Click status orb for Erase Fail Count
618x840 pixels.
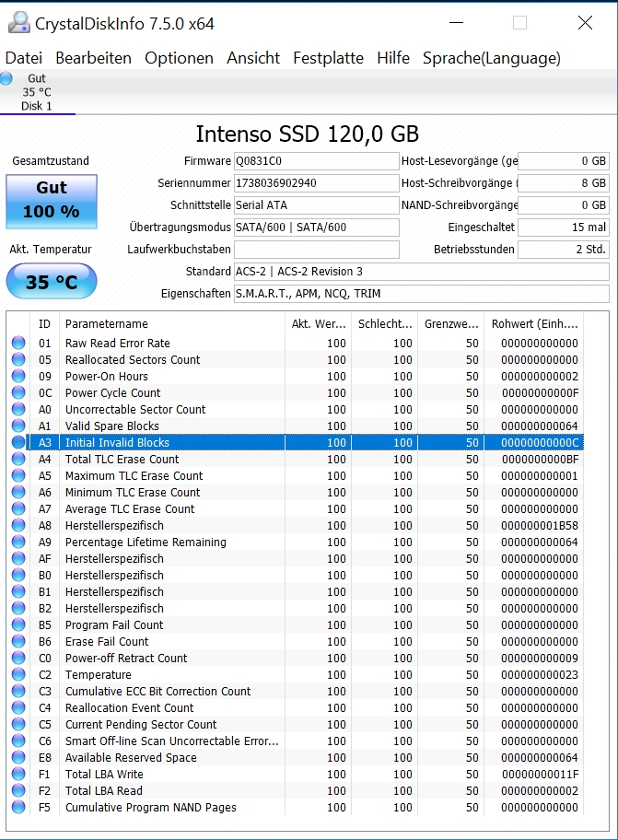[18, 641]
